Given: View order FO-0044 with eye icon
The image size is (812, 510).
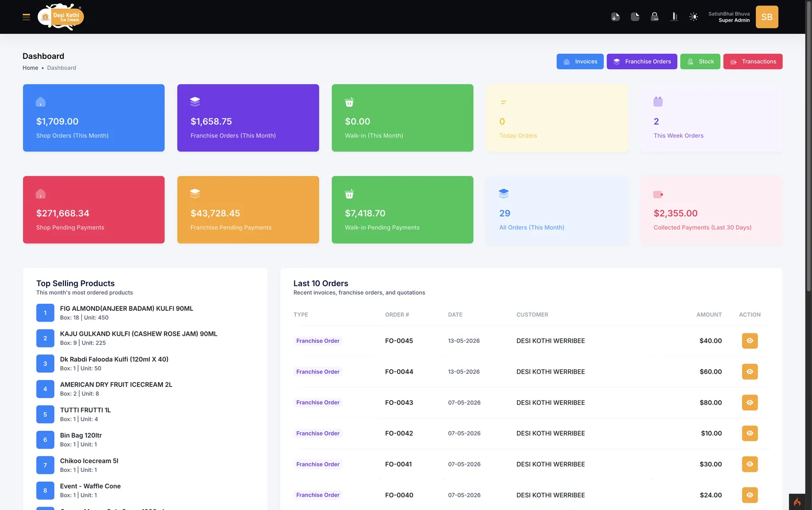Looking at the screenshot, I should point(750,372).
